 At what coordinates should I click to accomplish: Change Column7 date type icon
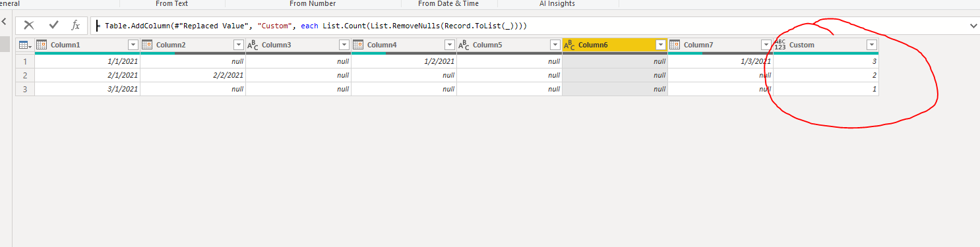pos(674,45)
